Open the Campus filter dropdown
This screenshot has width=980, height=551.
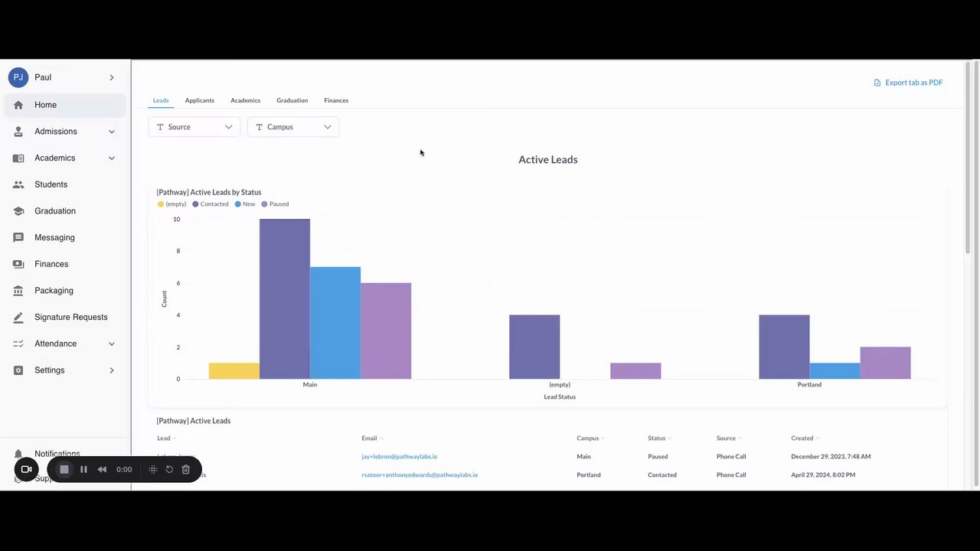pyautogui.click(x=293, y=127)
